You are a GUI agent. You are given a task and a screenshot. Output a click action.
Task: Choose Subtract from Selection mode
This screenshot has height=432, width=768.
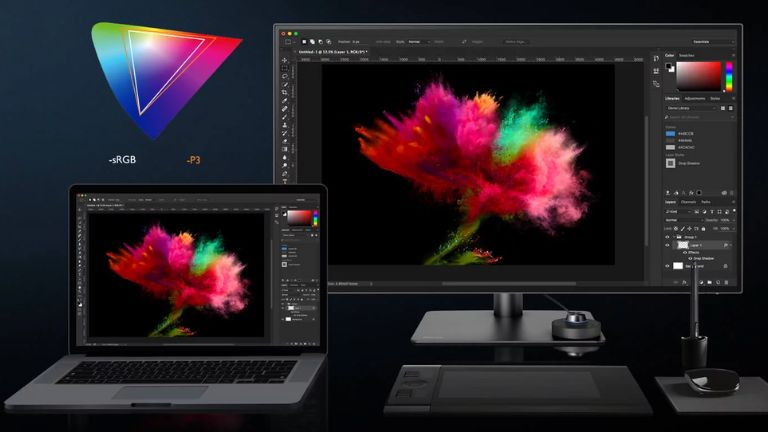pyautogui.click(x=320, y=42)
